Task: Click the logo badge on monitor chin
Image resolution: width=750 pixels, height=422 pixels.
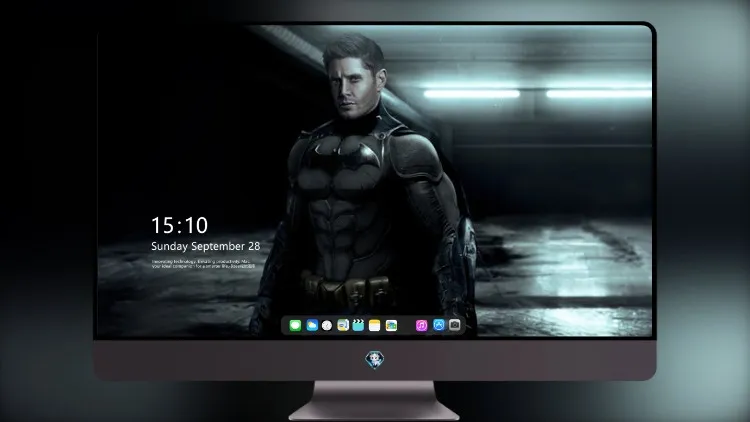Action: (x=375, y=360)
